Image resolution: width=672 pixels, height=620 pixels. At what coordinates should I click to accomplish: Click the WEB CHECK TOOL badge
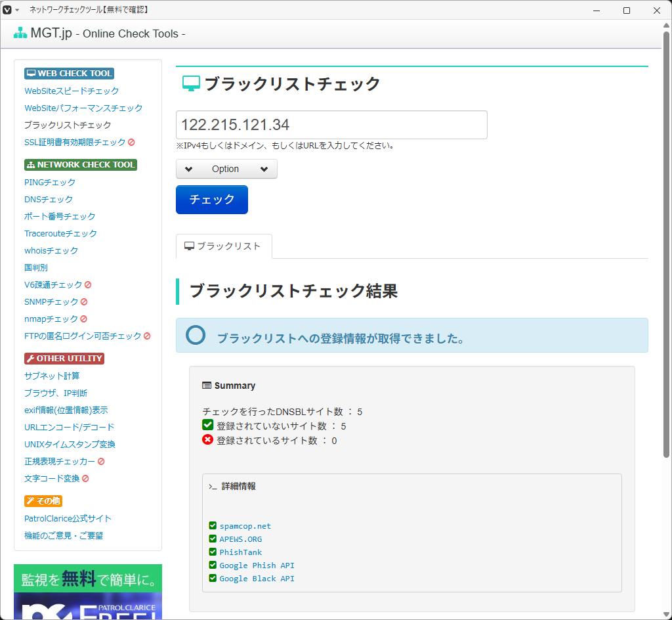pos(69,74)
